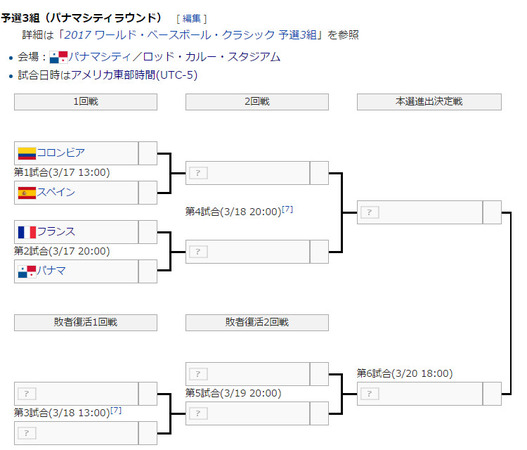Click the France flag icon
The width and height of the screenshot is (527, 450).
27,232
